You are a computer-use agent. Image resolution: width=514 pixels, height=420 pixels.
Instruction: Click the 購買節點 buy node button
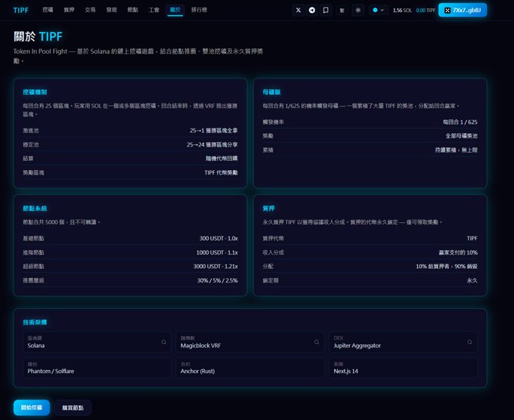tap(73, 408)
